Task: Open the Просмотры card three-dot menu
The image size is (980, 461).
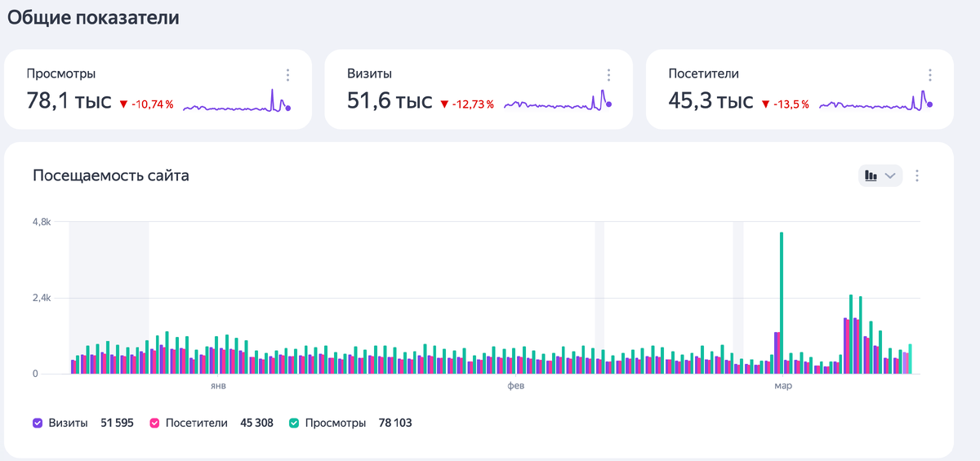Action: [287, 75]
